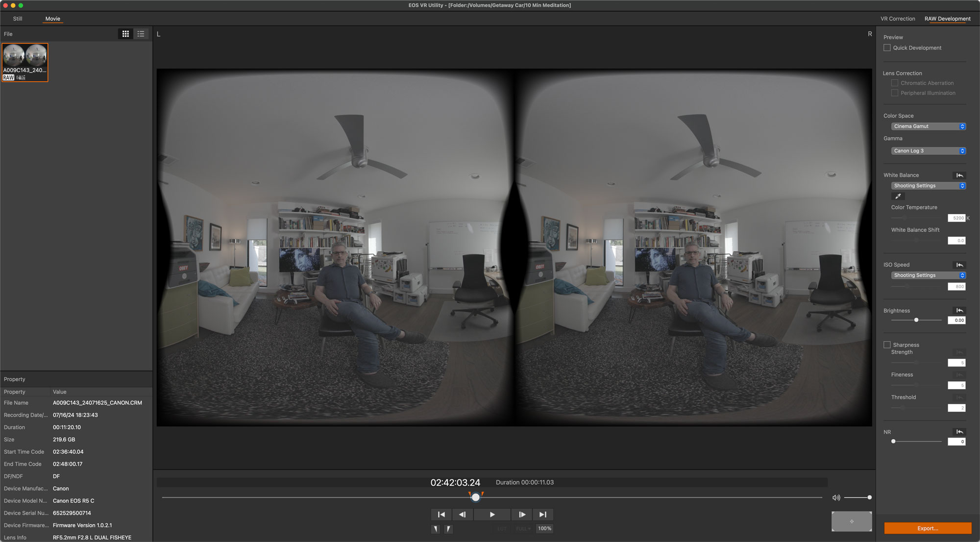Click the white balance eyedropper tool
The image size is (980, 542).
[898, 196]
